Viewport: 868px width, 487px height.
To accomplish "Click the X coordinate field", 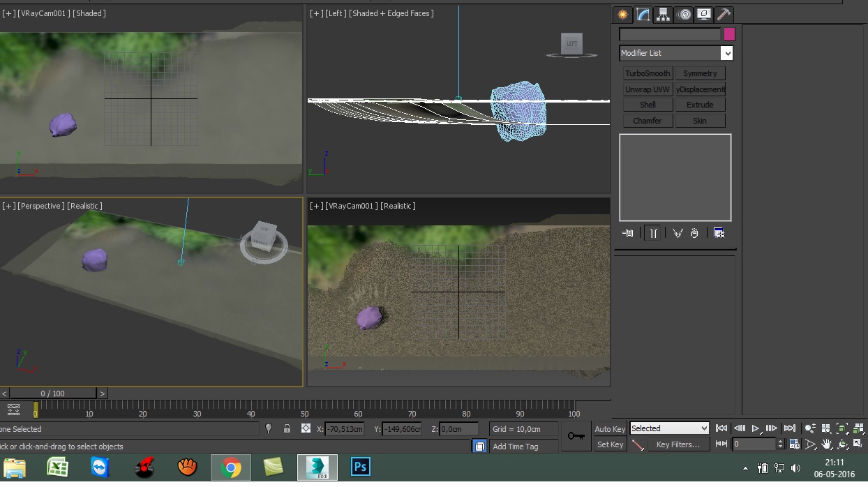I will pyautogui.click(x=345, y=429).
